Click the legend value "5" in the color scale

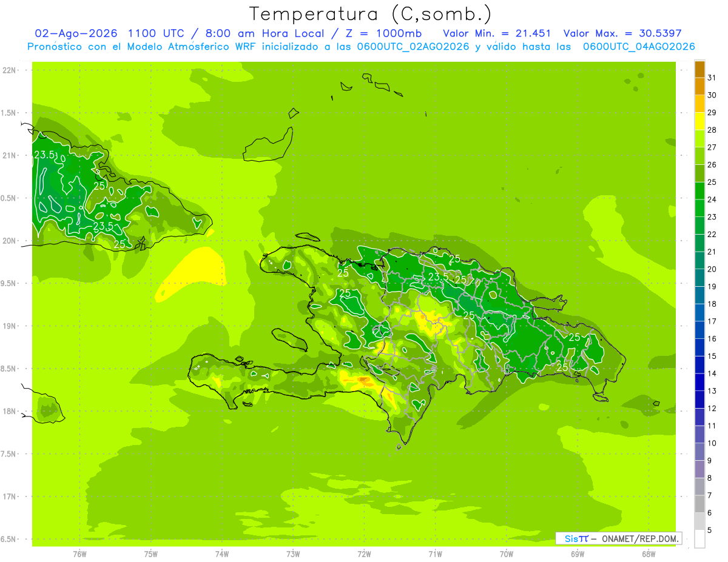point(710,530)
